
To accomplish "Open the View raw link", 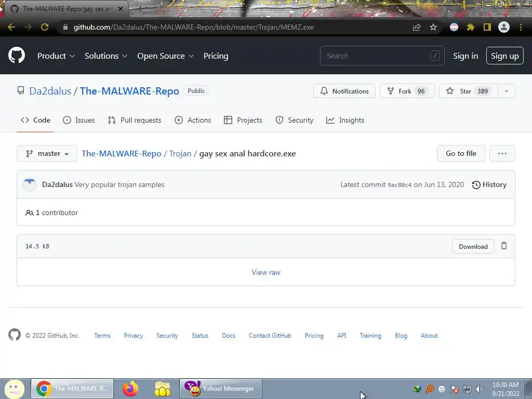I will (x=266, y=272).
